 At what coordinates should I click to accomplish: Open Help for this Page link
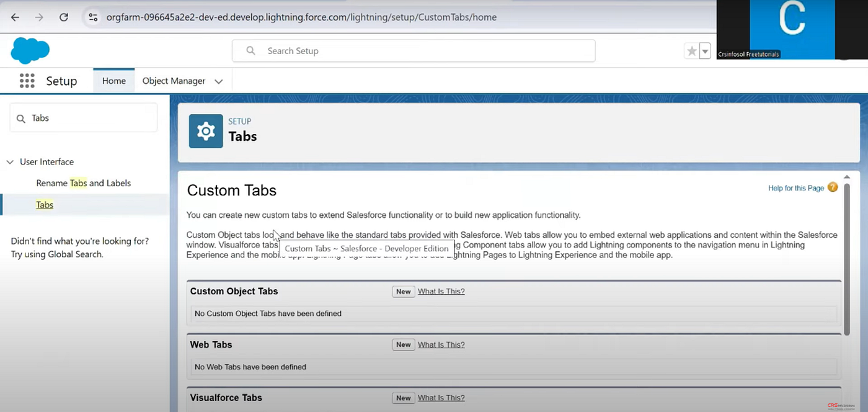click(x=796, y=188)
